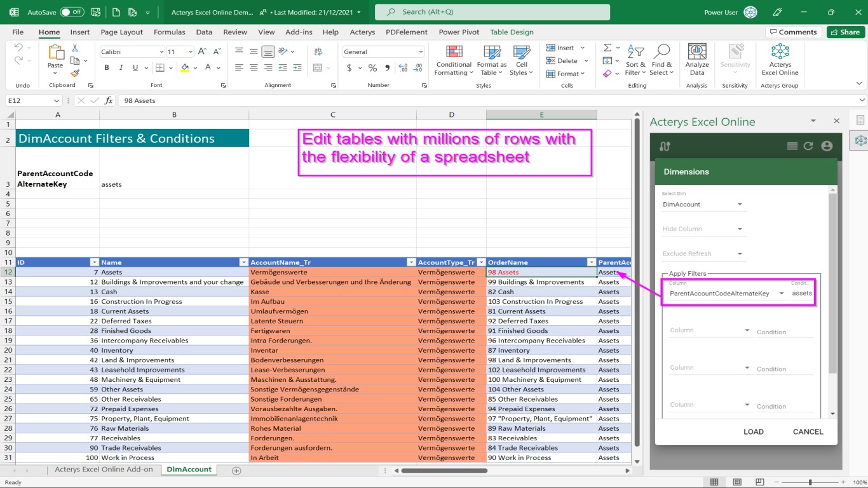Image resolution: width=868 pixels, height=488 pixels.
Task: Pick the yellow fill color bucket
Action: click(x=185, y=68)
